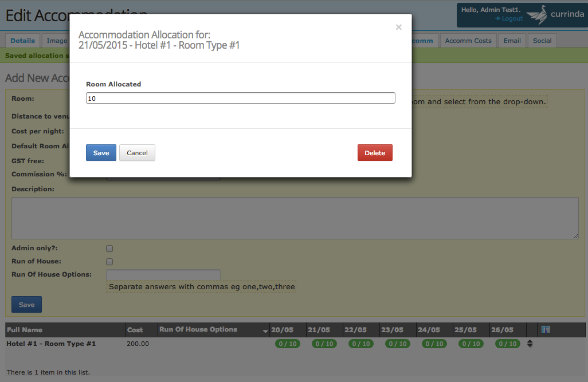
Task: Click the row reorder arrows icon
Action: (530, 344)
